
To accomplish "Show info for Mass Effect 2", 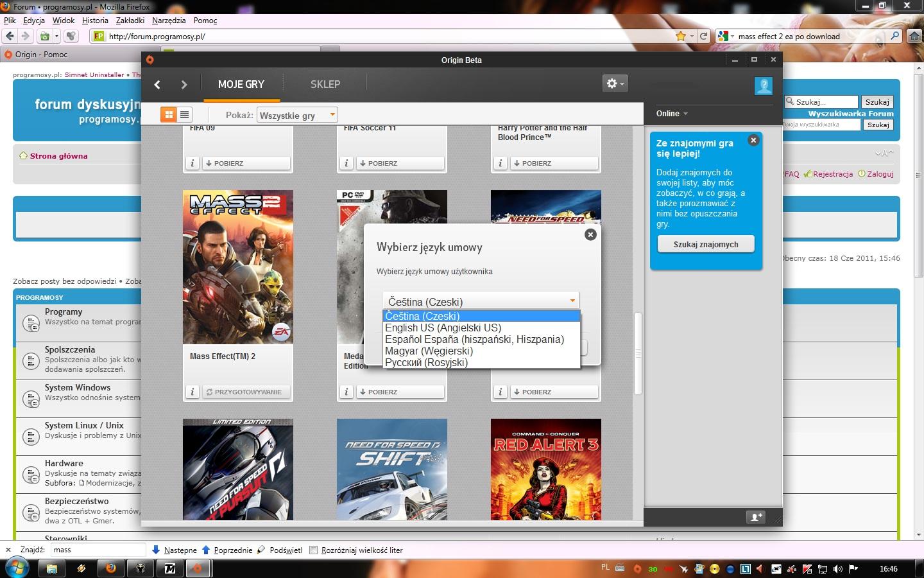I will coord(192,392).
